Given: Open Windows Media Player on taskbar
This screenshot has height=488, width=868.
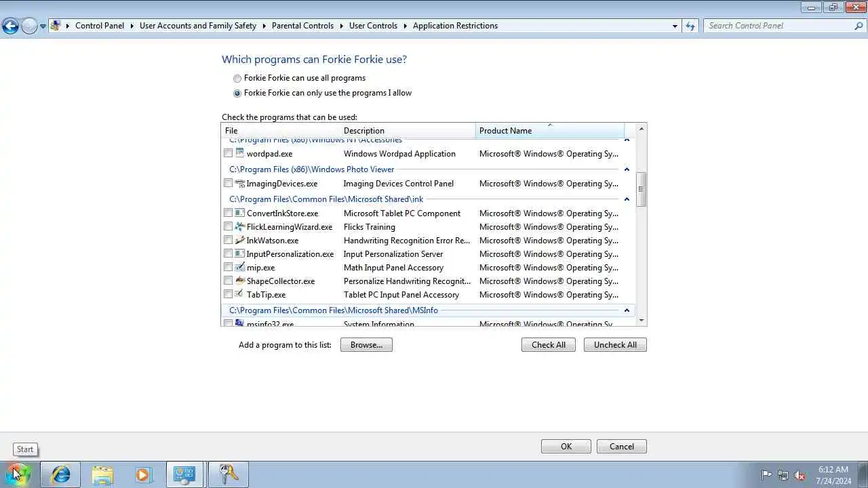Looking at the screenshot, I should pos(143,474).
